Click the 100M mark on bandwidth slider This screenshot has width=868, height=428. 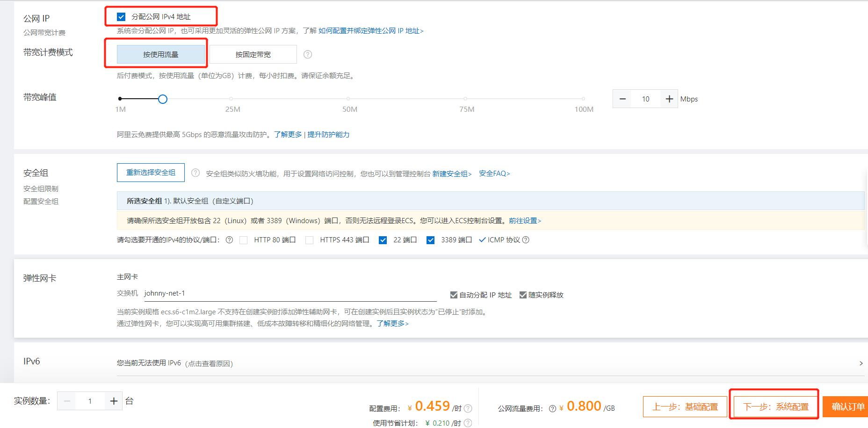point(583,99)
